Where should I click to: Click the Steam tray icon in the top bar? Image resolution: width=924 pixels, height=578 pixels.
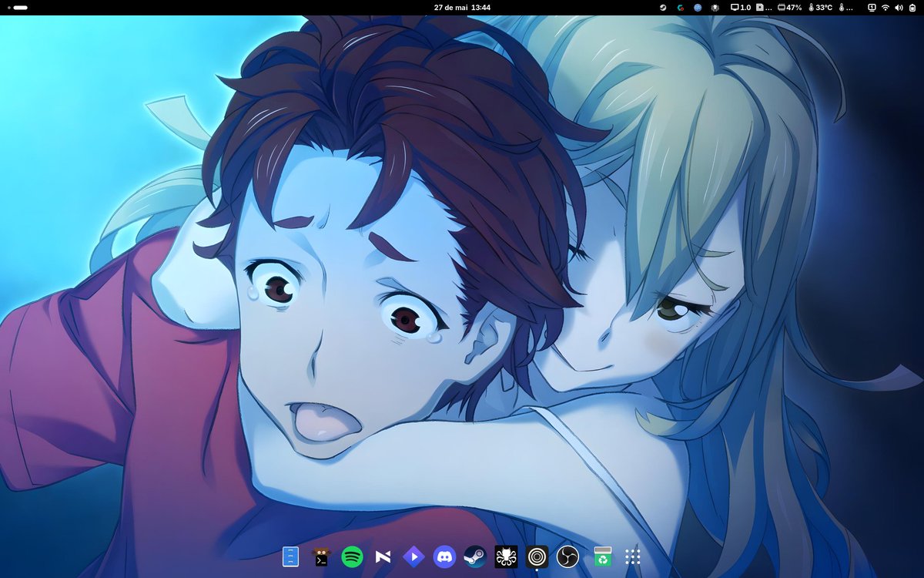(x=663, y=8)
